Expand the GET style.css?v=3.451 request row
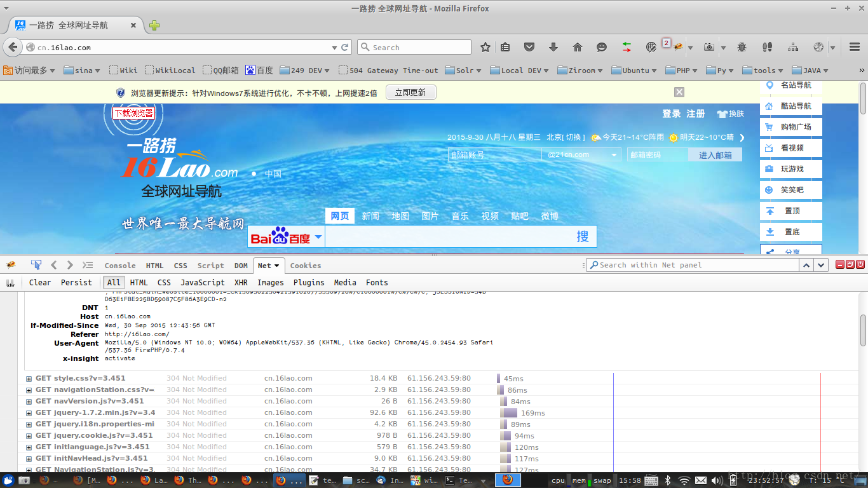The width and height of the screenshot is (868, 488). point(29,379)
